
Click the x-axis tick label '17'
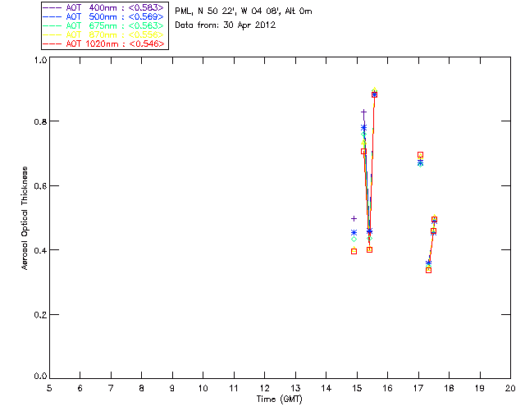418,388
